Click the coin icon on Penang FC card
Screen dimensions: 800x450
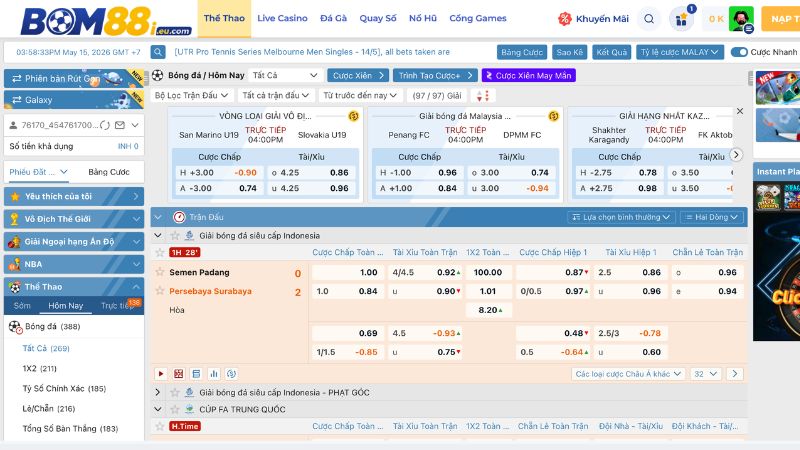553,116
